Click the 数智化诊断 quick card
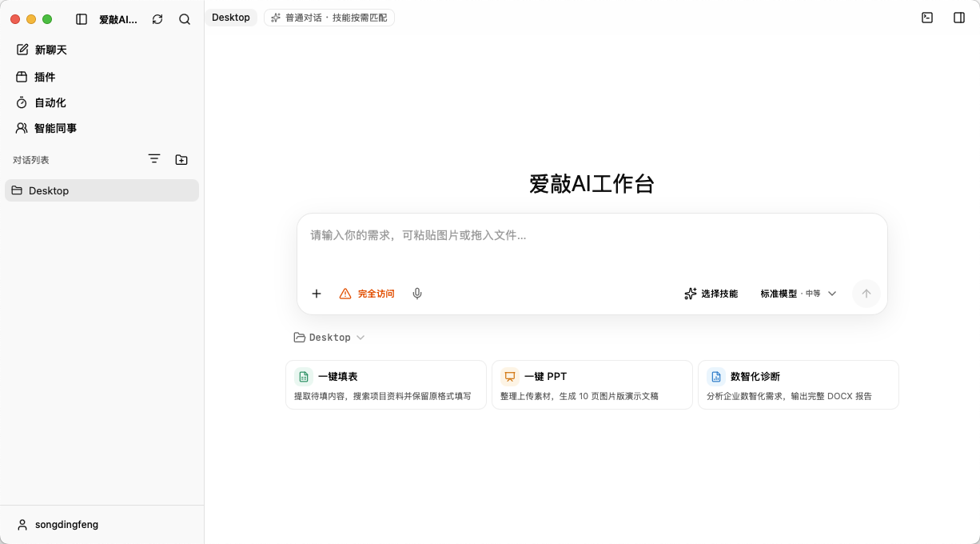Screen dimensions: 980x544 (799, 385)
